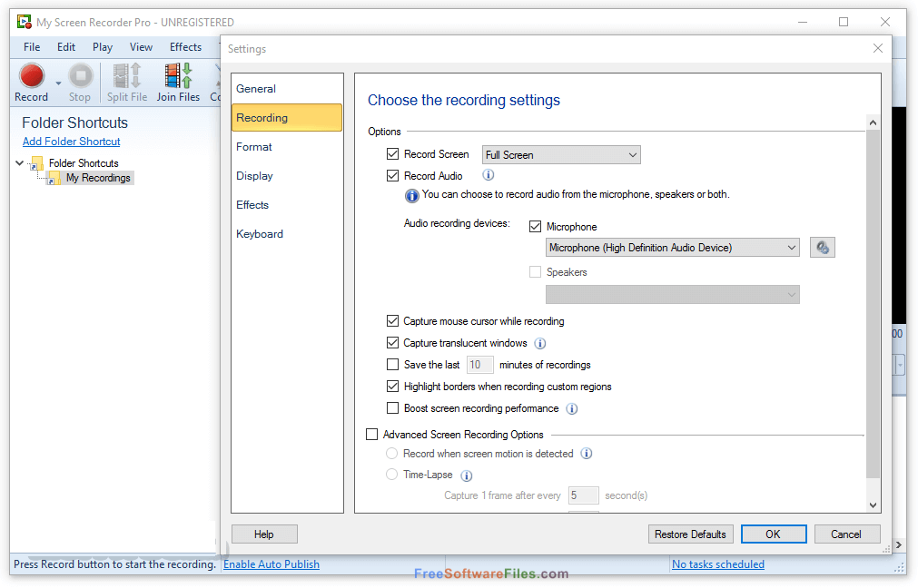Toggle the Record Audio checkbox
Image resolution: width=918 pixels, height=588 pixels.
click(392, 175)
